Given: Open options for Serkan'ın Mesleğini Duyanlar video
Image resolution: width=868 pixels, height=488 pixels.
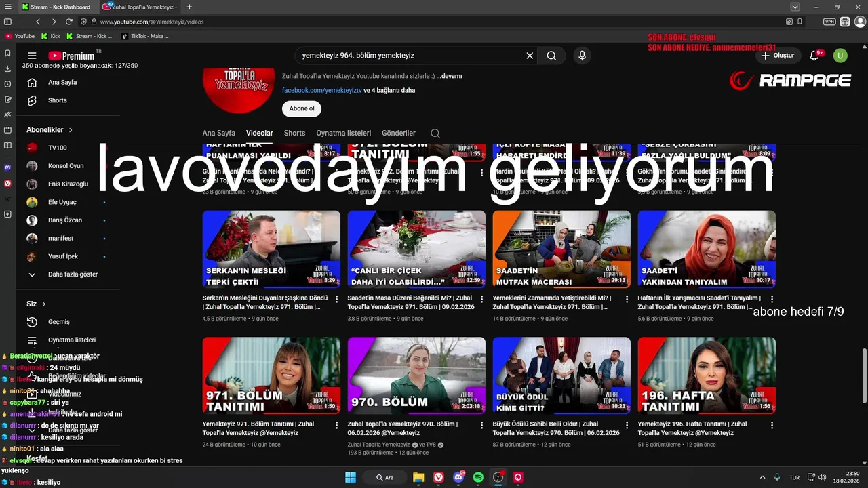Looking at the screenshot, I should 336,299.
